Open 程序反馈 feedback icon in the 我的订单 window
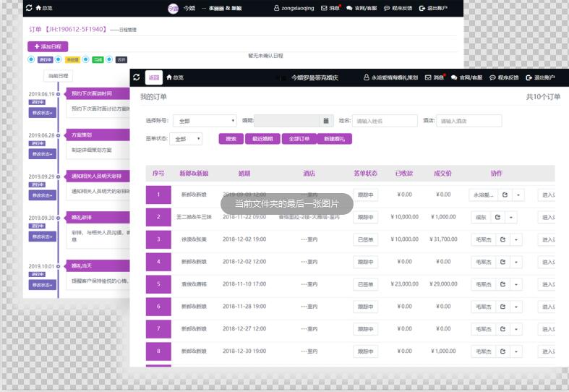 (492, 77)
